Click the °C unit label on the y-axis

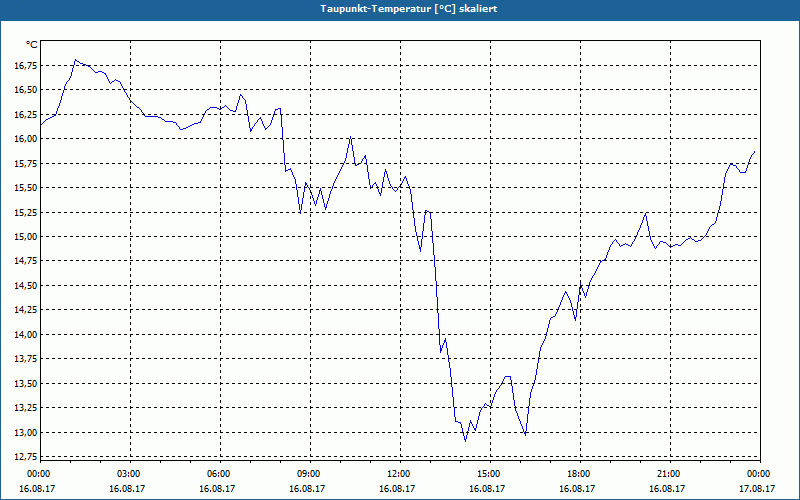pyautogui.click(x=32, y=45)
